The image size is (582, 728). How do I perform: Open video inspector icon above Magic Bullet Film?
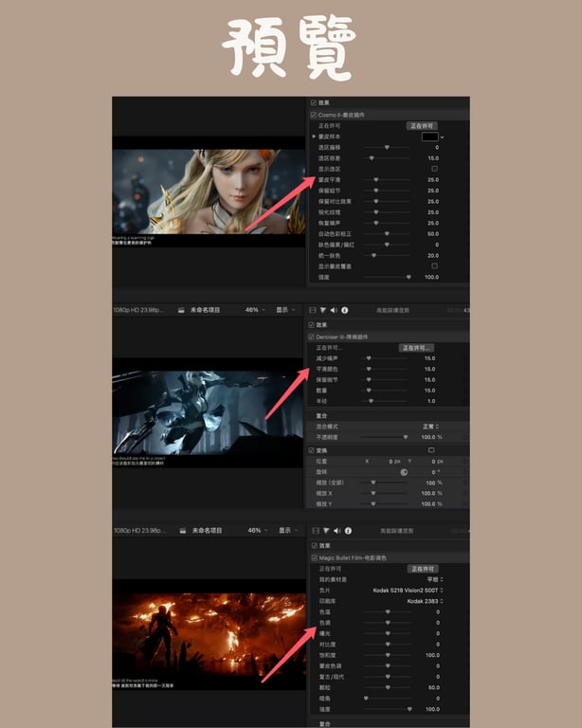[316, 531]
